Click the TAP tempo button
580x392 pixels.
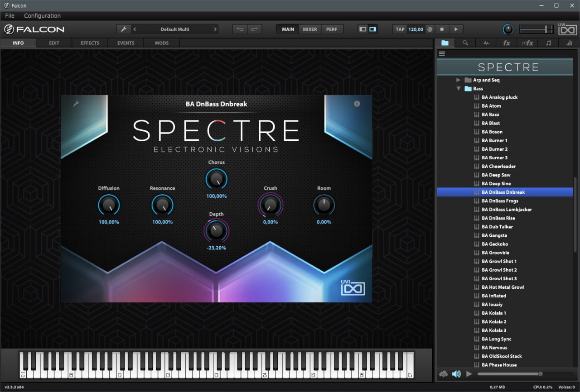[400, 29]
